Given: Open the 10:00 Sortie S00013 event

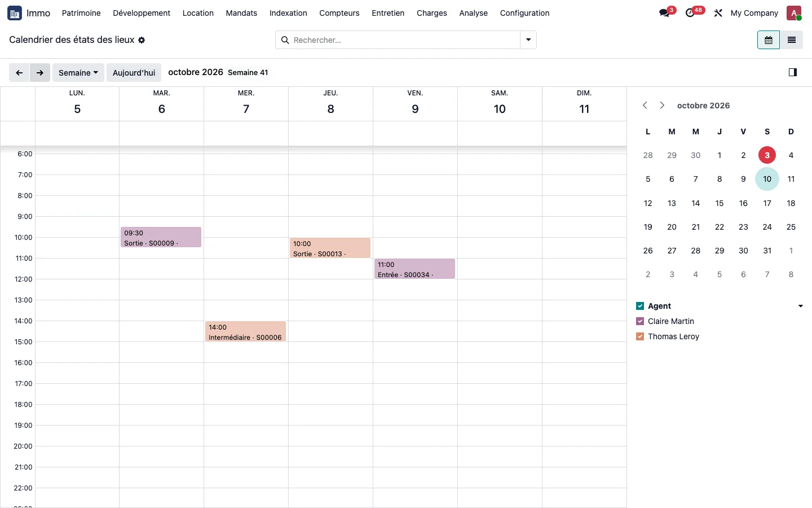Looking at the screenshot, I should click(330, 248).
